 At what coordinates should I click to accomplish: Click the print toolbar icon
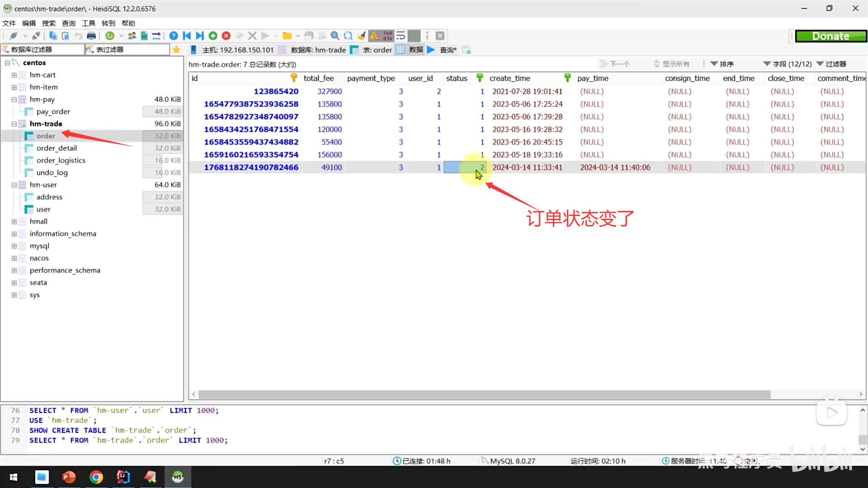(x=91, y=36)
